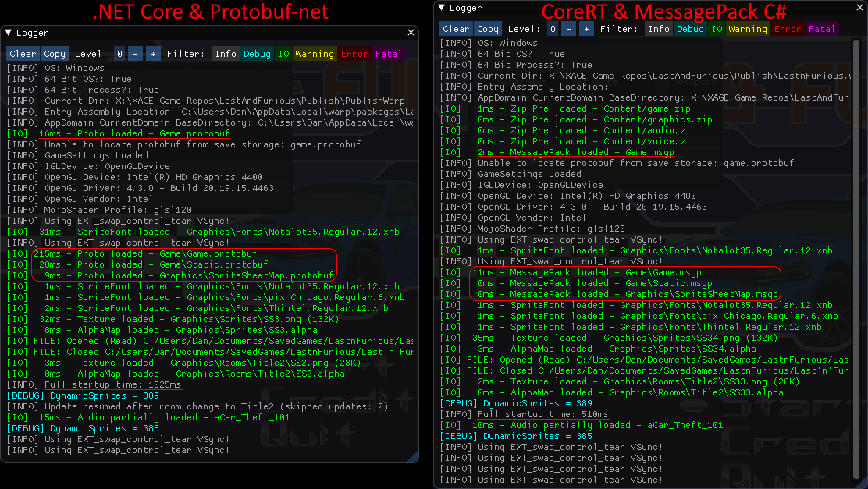Select 'DynamicSprites = 385' in right Logger

click(x=516, y=436)
